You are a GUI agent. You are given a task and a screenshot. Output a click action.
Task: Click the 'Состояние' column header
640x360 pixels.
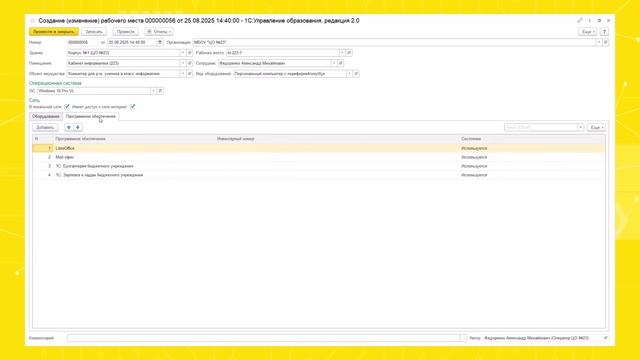click(471, 139)
